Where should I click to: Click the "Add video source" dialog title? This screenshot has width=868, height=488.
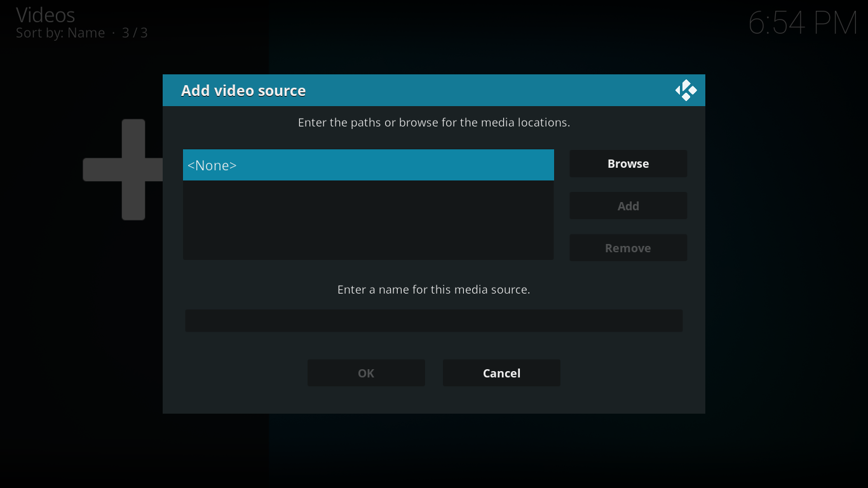point(243,91)
